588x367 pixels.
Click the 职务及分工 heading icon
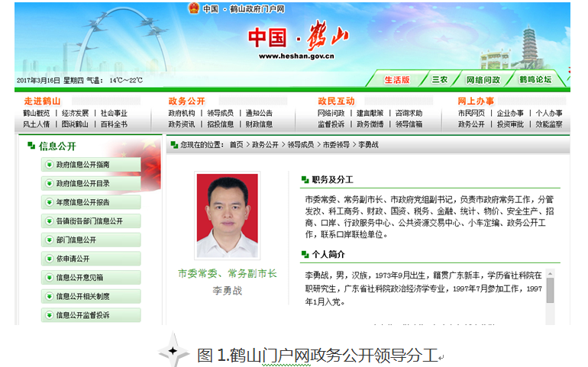305,180
